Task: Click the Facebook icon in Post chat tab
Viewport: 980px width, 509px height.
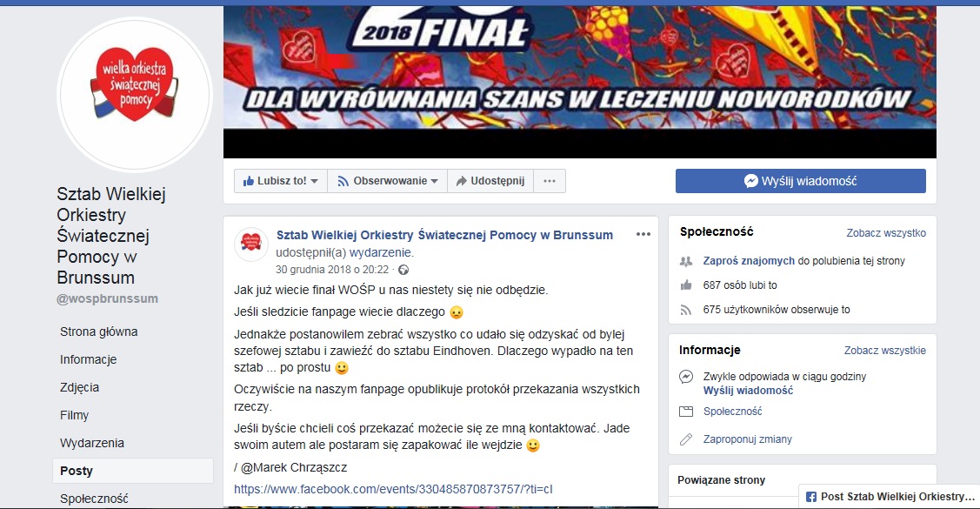Action: [811, 497]
